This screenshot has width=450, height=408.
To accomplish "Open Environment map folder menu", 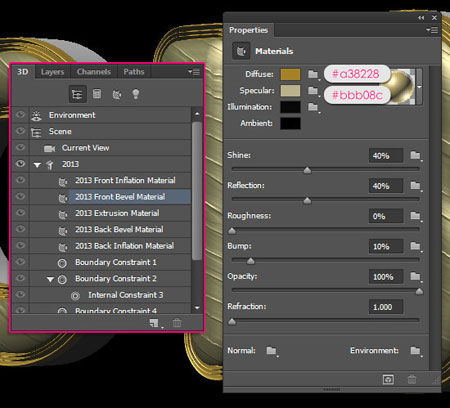I will [x=416, y=351].
